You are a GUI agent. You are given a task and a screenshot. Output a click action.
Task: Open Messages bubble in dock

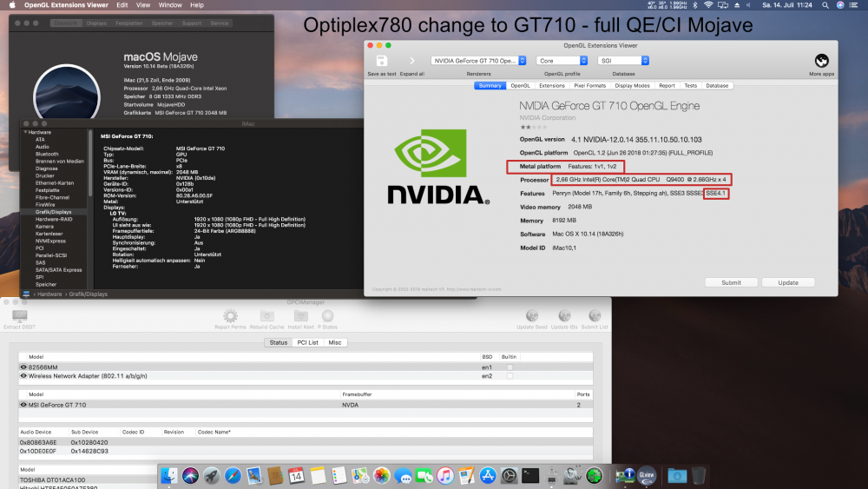click(403, 476)
